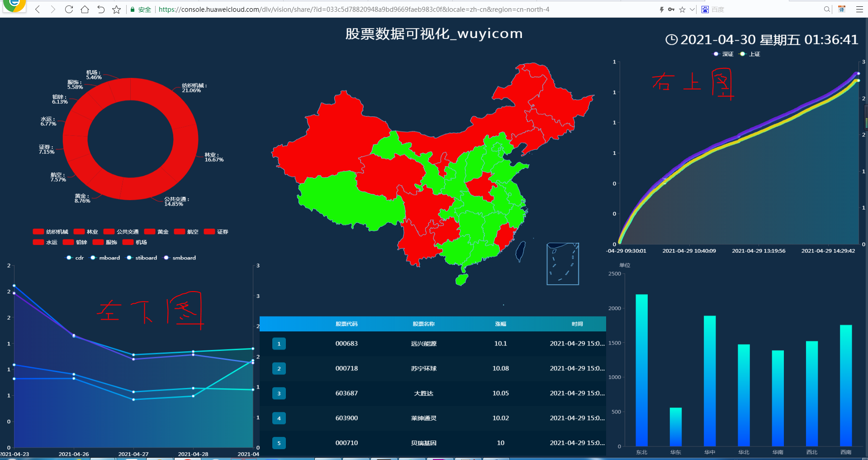This screenshot has height=460, width=868.
Task: Toggle the 林业 pie legend item
Action: click(x=86, y=232)
